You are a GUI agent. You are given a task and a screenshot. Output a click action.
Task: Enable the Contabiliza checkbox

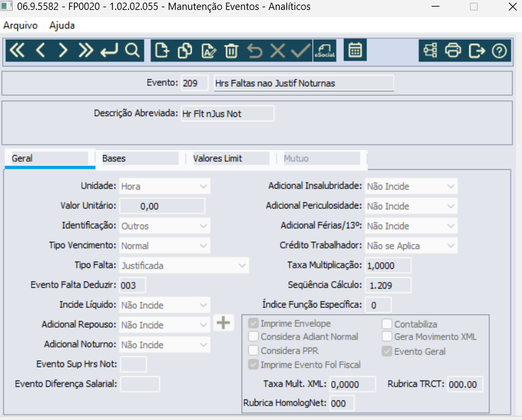pos(387,324)
